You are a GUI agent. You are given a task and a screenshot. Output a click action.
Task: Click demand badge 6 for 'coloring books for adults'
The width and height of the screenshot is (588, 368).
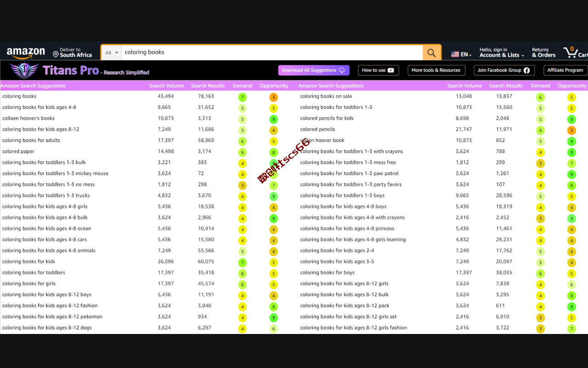[x=243, y=142]
